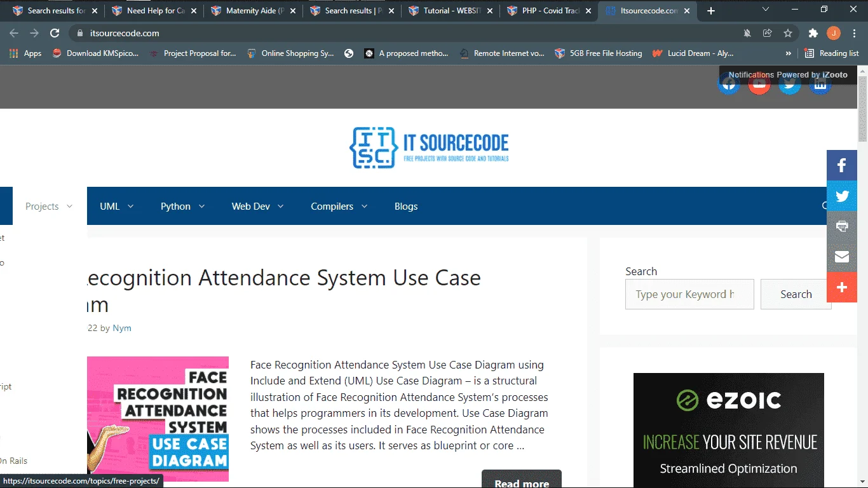Click the IT Sourcecode site logo
The image size is (868, 488).
(429, 147)
